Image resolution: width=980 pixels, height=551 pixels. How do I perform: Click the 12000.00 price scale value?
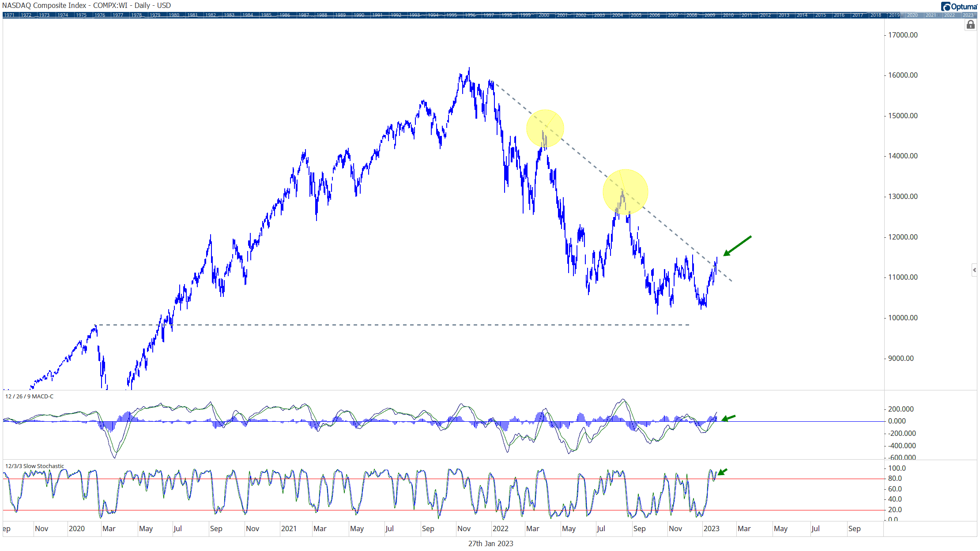coord(903,237)
